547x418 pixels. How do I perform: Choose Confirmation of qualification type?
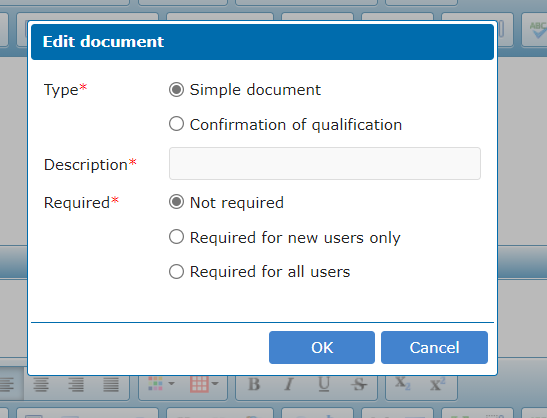click(x=176, y=124)
